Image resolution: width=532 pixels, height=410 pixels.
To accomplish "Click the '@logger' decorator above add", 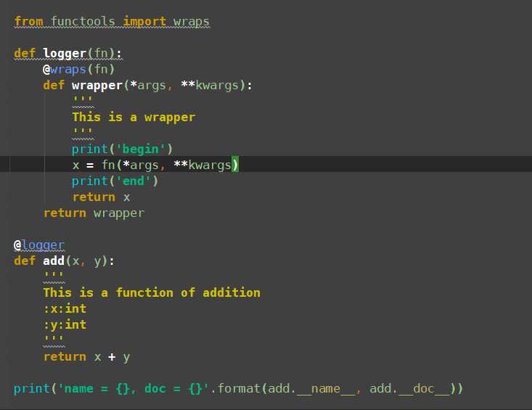I will coord(39,245).
